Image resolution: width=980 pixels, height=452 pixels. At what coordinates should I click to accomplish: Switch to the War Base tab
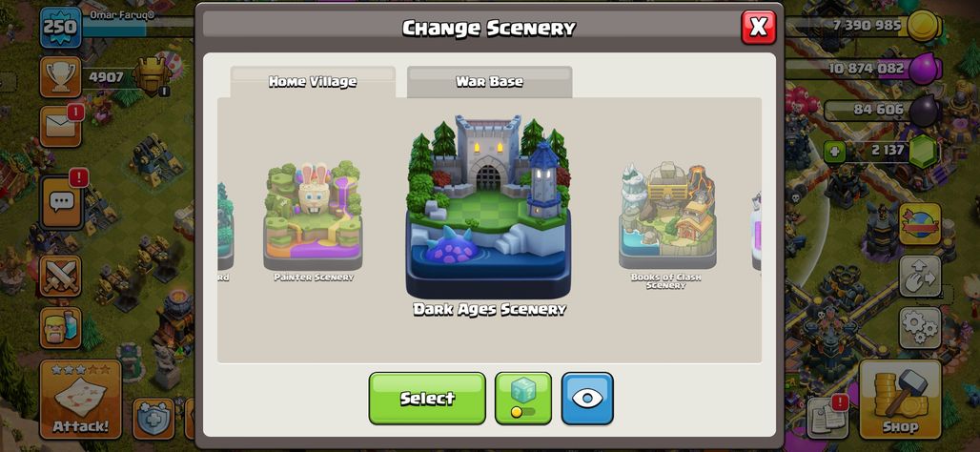[489, 82]
